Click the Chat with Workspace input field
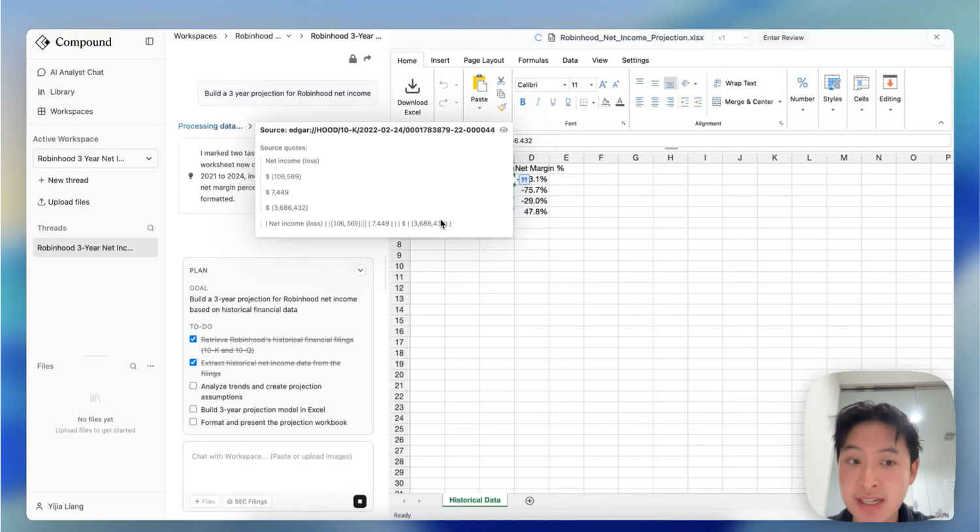Viewport: 980px width, 532px height. [278, 467]
